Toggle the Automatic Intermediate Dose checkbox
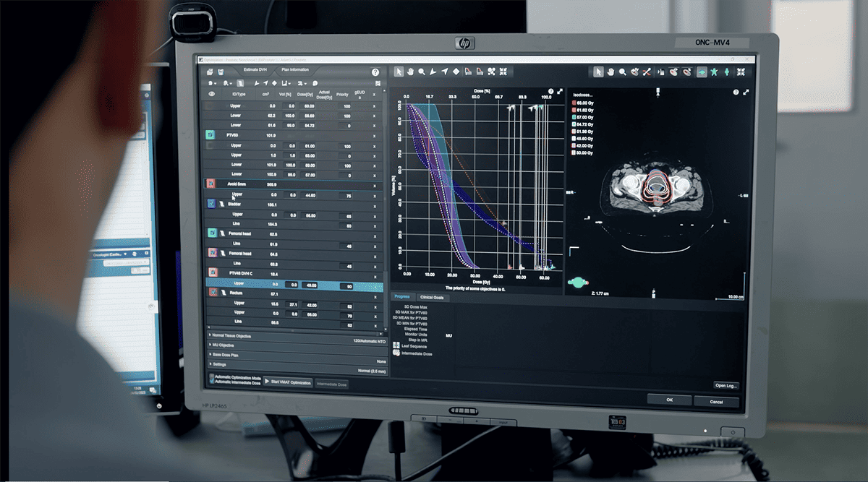This screenshot has width=868, height=482. [x=211, y=383]
